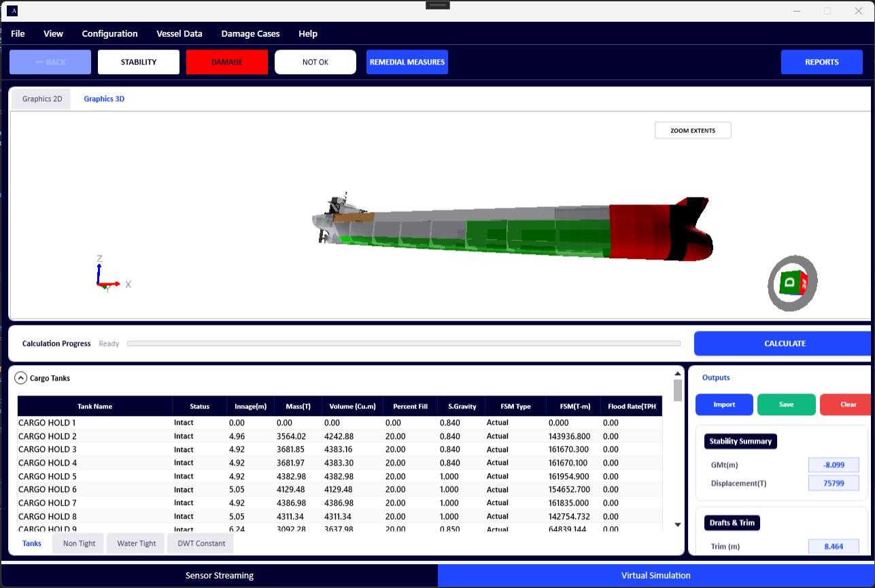Select the STABILITY mode button

[139, 62]
